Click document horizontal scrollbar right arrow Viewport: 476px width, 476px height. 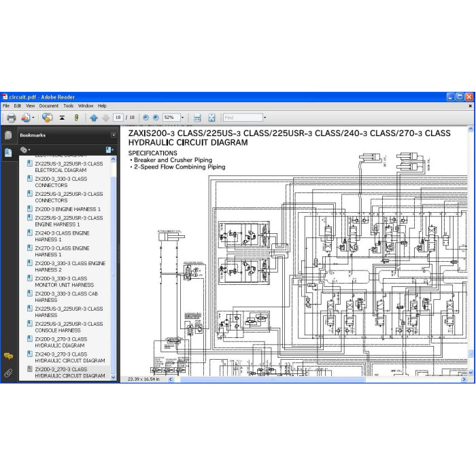[464, 379]
